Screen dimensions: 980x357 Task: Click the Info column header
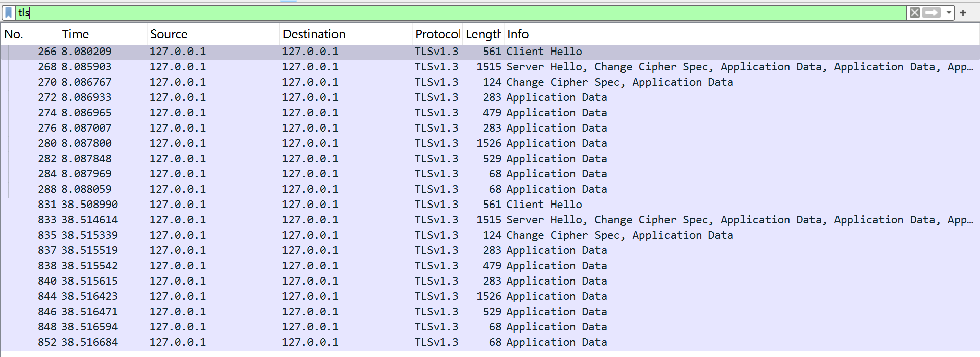pos(518,34)
